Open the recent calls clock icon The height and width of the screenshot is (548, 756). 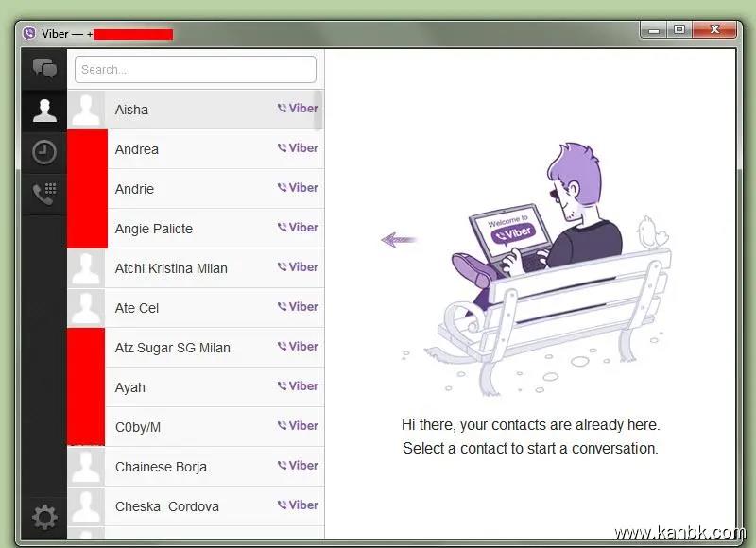(44, 152)
